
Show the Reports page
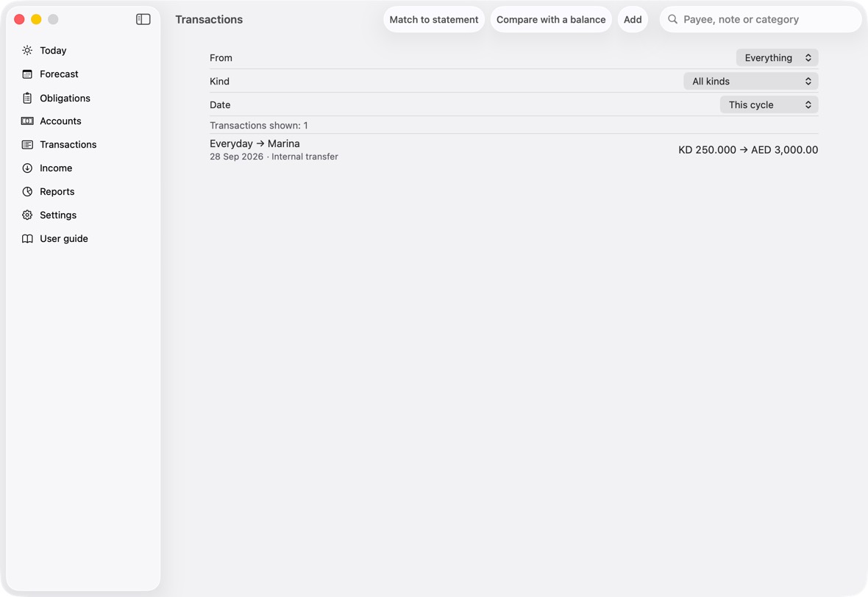coord(57,191)
